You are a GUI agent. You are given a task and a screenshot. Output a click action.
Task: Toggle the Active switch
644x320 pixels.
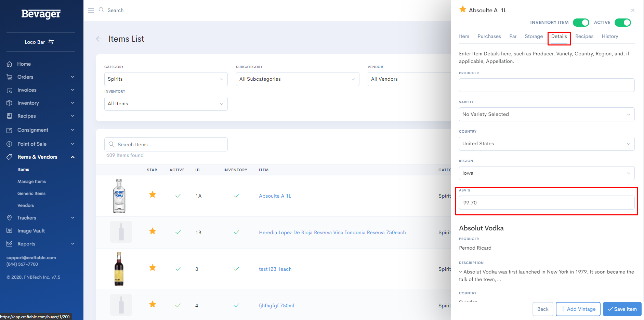622,23
